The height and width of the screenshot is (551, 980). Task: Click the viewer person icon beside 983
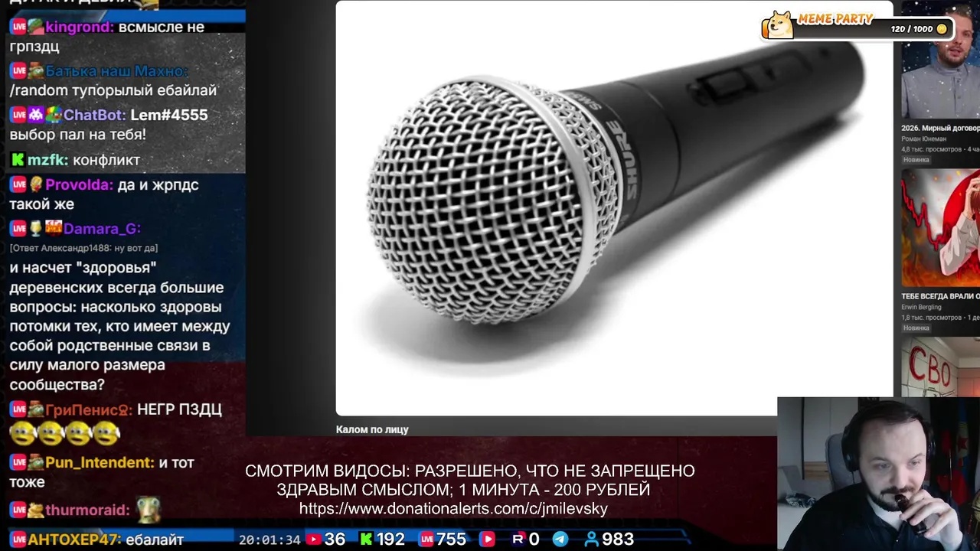(591, 540)
